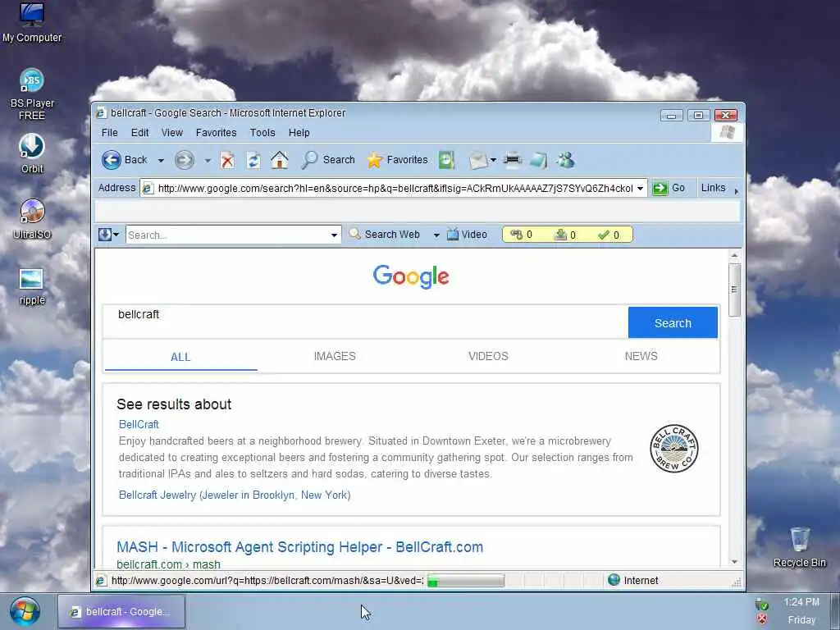Go to the Home page icon

[279, 160]
